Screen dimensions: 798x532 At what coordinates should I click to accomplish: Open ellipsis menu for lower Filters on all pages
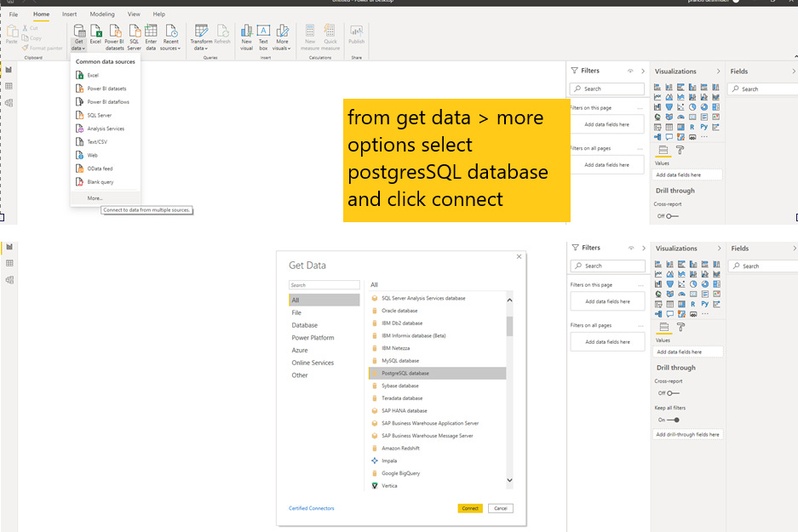pyautogui.click(x=640, y=325)
